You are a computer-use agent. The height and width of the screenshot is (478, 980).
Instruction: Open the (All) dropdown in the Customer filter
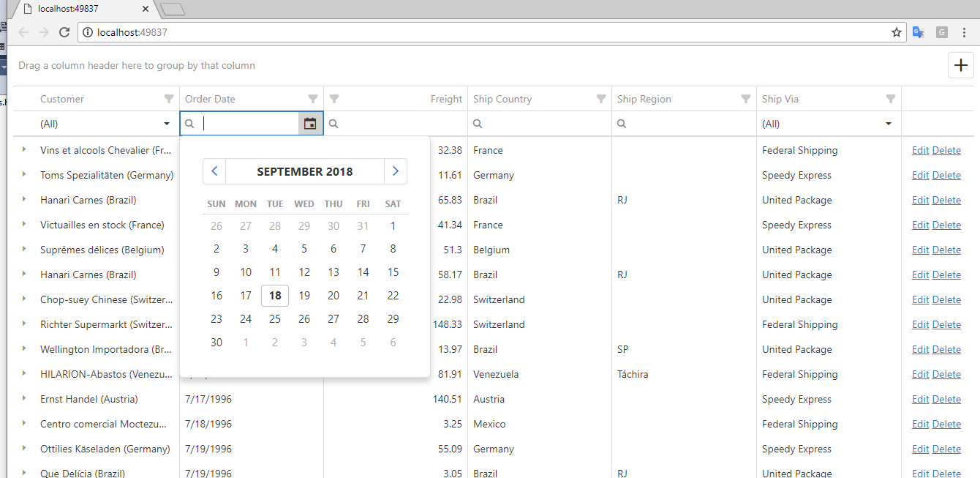click(167, 123)
